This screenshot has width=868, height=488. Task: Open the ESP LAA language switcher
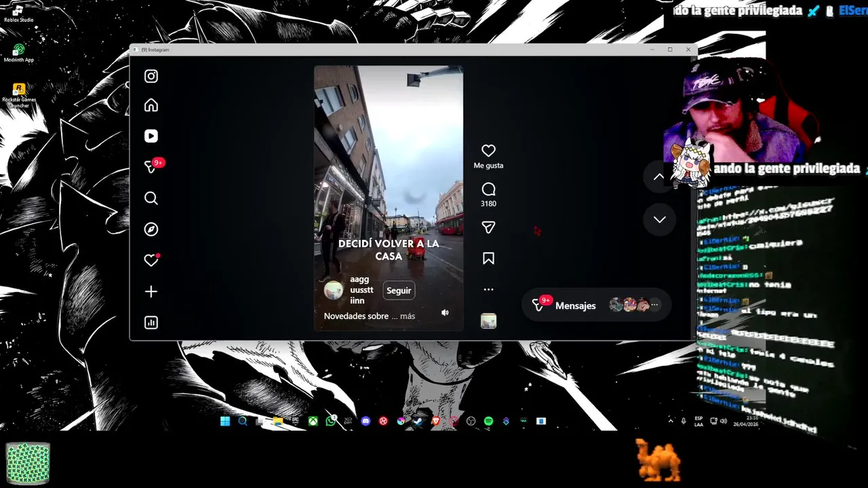(698, 421)
